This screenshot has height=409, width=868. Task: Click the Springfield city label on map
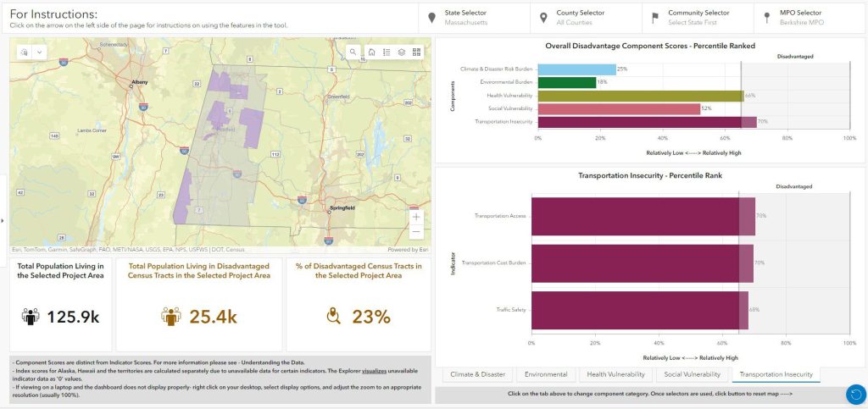point(342,208)
